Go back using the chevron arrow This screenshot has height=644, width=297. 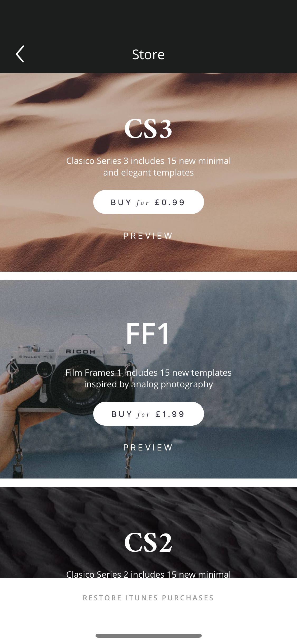pos(20,54)
